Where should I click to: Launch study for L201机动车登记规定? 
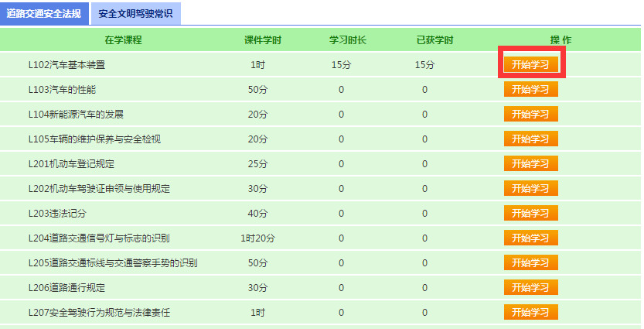[x=531, y=163]
